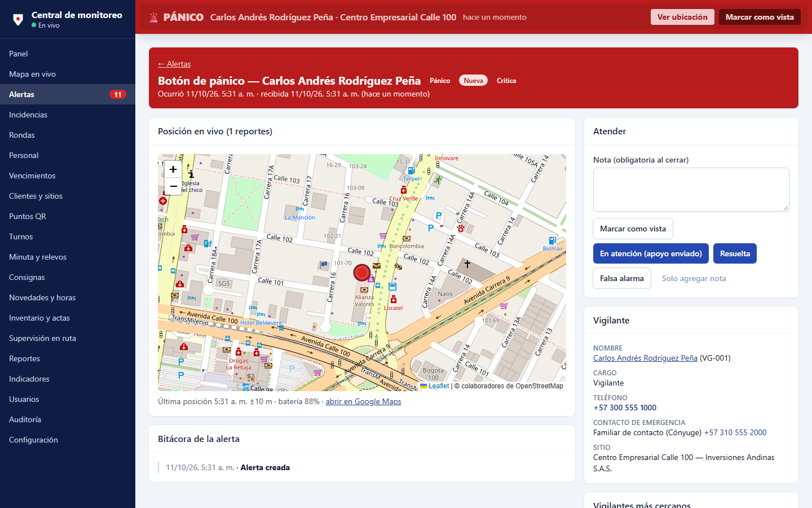Open Reportes section

(68, 358)
